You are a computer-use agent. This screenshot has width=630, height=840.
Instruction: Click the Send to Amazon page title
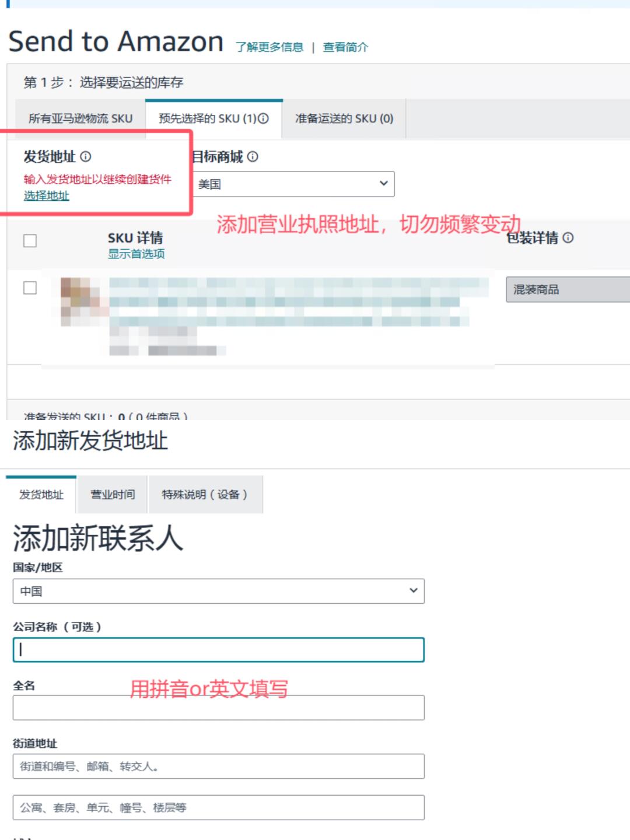[x=116, y=42]
